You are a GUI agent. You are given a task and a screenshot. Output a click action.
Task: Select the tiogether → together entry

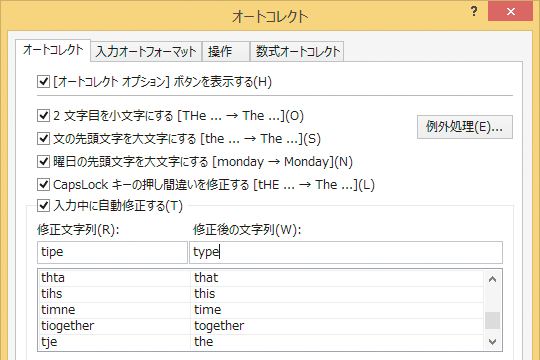point(261,326)
